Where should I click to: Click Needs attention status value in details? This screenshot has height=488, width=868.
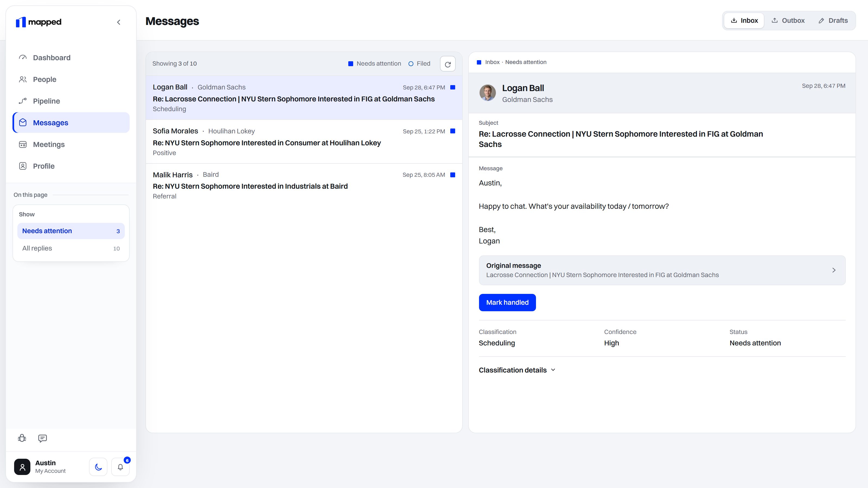(x=755, y=343)
